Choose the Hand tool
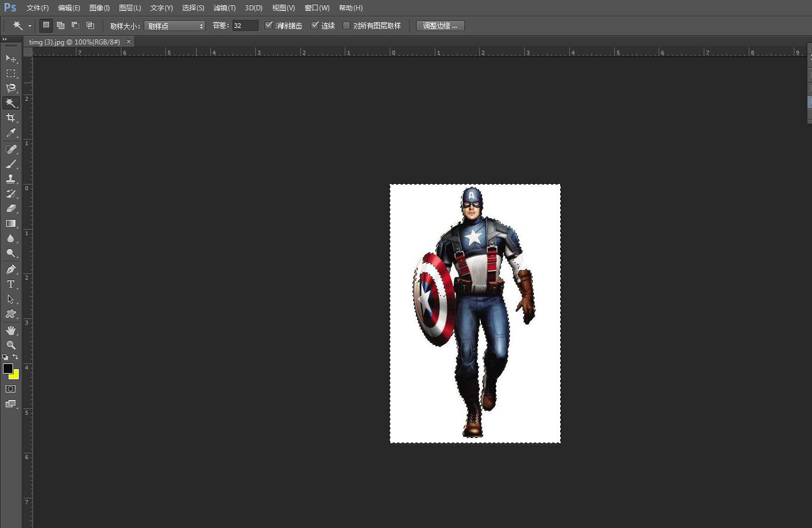Image resolution: width=812 pixels, height=528 pixels. tap(10, 330)
